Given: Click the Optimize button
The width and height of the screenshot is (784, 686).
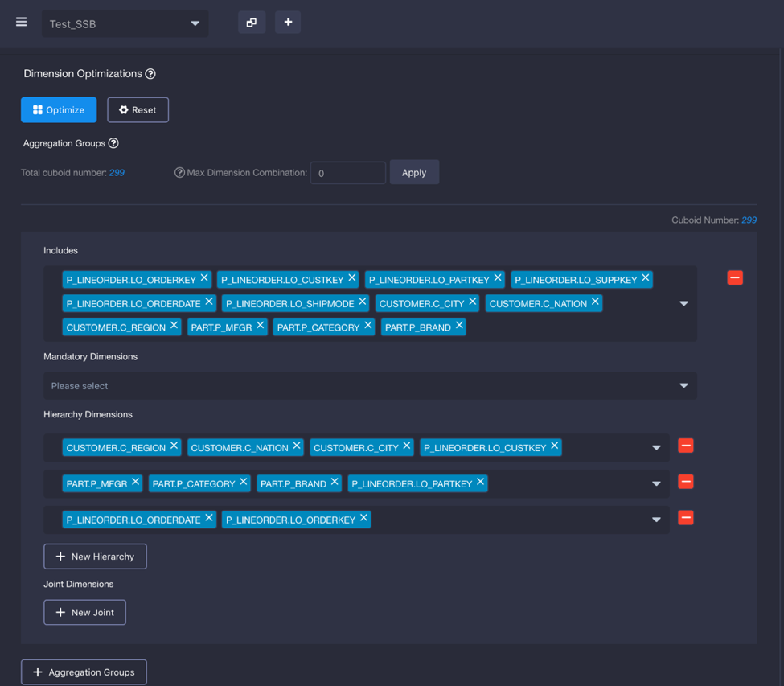Looking at the screenshot, I should click(59, 110).
